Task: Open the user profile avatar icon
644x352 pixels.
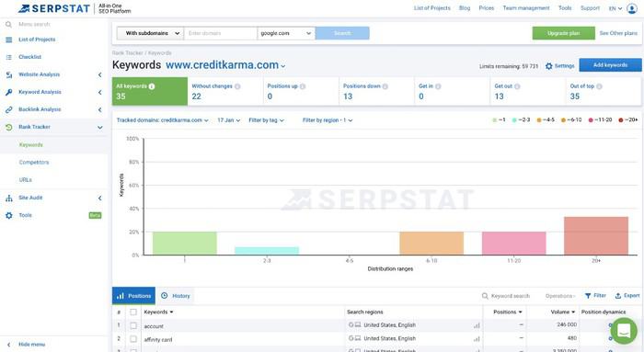Action: pos(632,8)
